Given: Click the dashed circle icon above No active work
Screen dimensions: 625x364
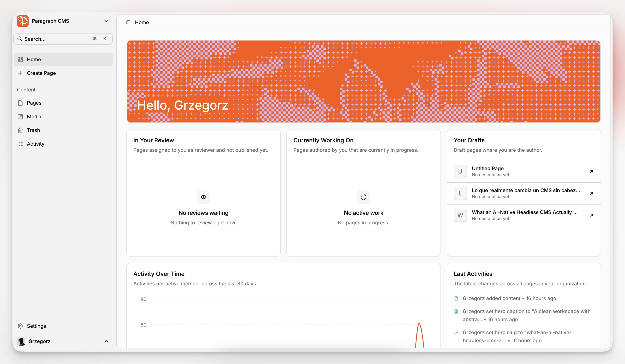Looking at the screenshot, I should 364,197.
